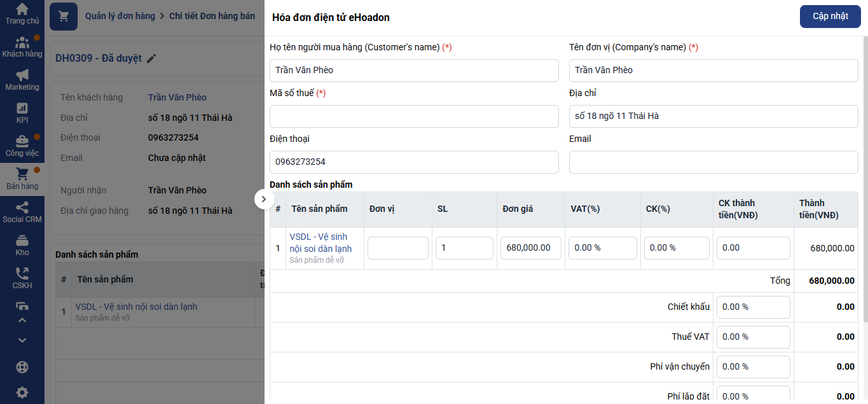Open Trang chủ home in sidebar
Image resolution: width=868 pixels, height=404 pixels.
tap(22, 13)
